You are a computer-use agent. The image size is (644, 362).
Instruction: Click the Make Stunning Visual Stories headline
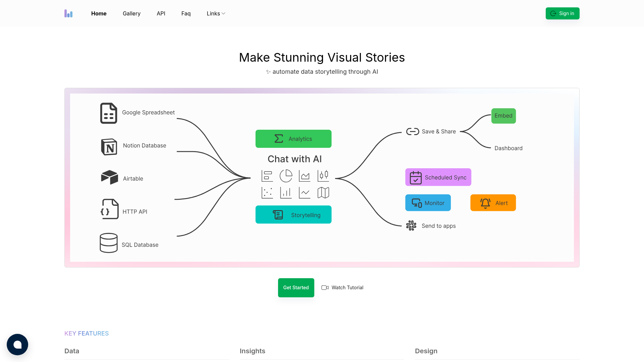tap(322, 57)
